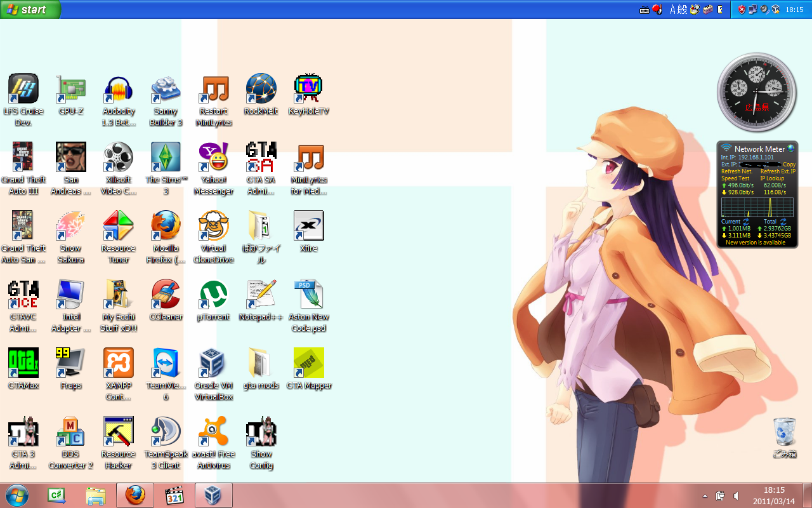812x508 pixels.
Task: Click the globe icon in Network Meter
Action: [790, 149]
